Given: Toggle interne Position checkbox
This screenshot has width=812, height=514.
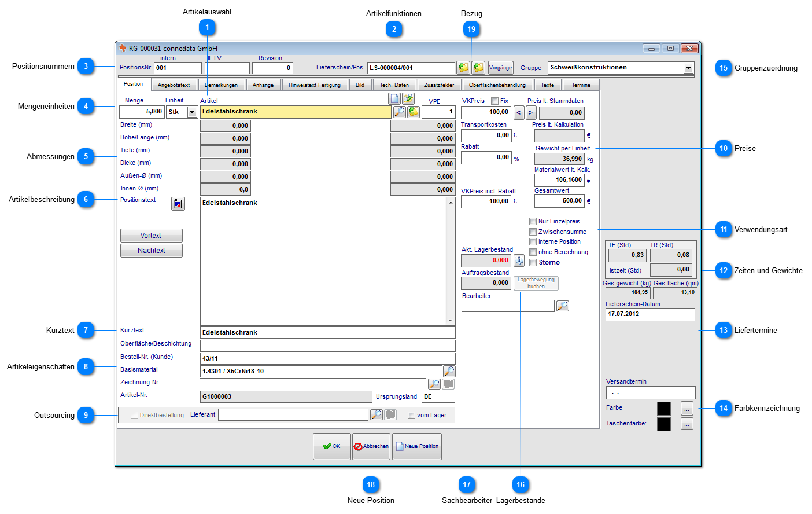Looking at the screenshot, I should tap(533, 241).
